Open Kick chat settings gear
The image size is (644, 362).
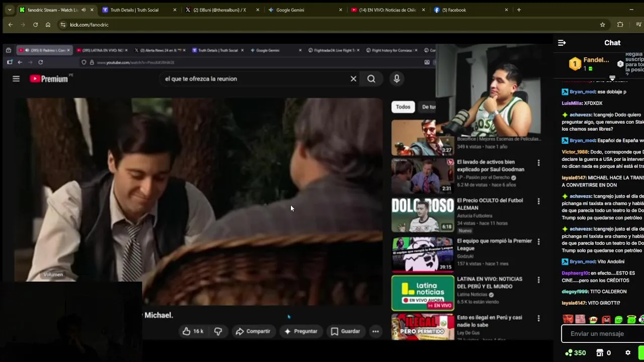pos(628,353)
